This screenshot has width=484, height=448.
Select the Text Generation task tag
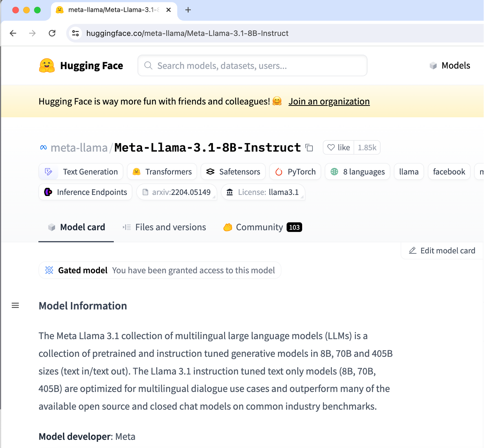[x=81, y=172]
